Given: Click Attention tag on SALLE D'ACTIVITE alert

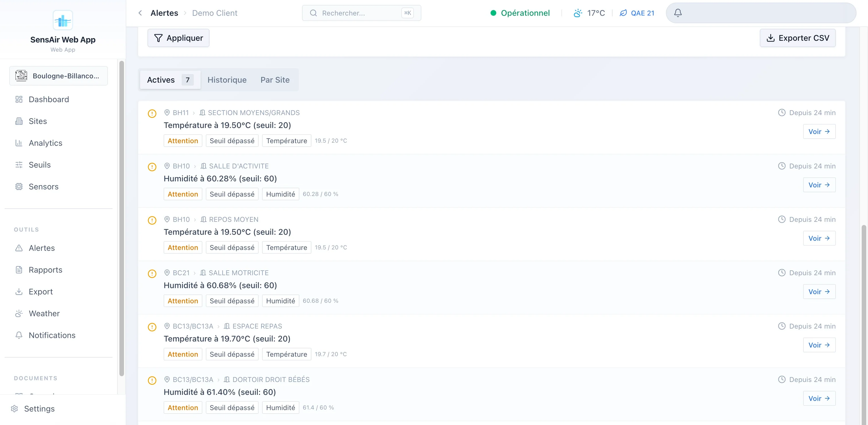Looking at the screenshot, I should (x=183, y=194).
